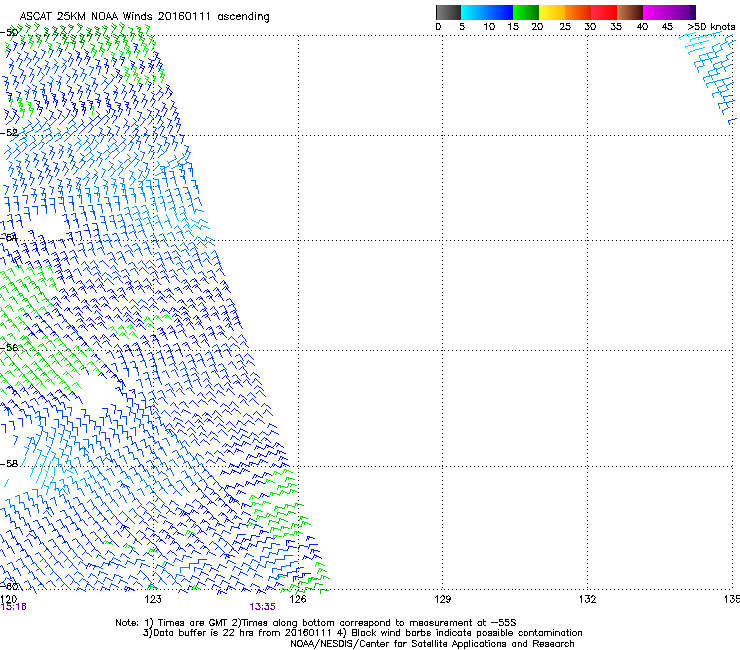Click the NOAA/NESDIS credit line
Screen dimensions: 740x650
[432, 644]
